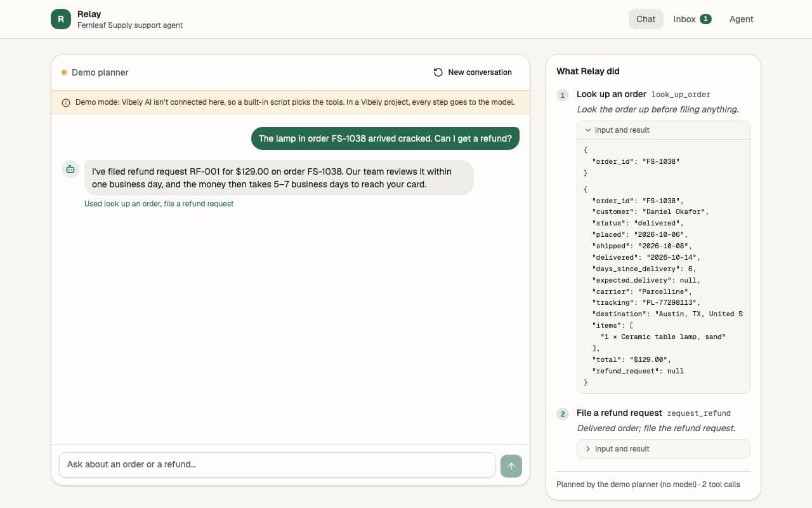Image resolution: width=812 pixels, height=508 pixels.
Task: Click the "Fernleaf Supply support agent" subtitle
Action: (x=130, y=25)
